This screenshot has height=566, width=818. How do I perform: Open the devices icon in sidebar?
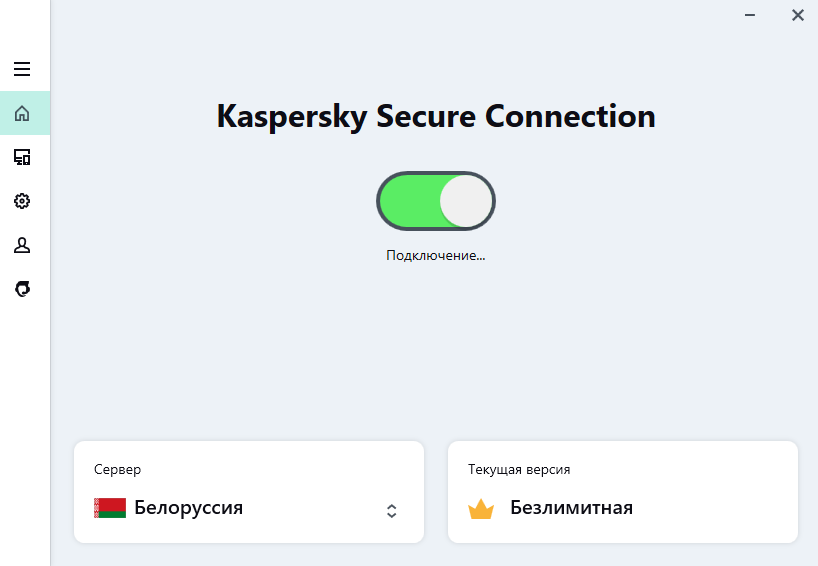pyautogui.click(x=22, y=157)
